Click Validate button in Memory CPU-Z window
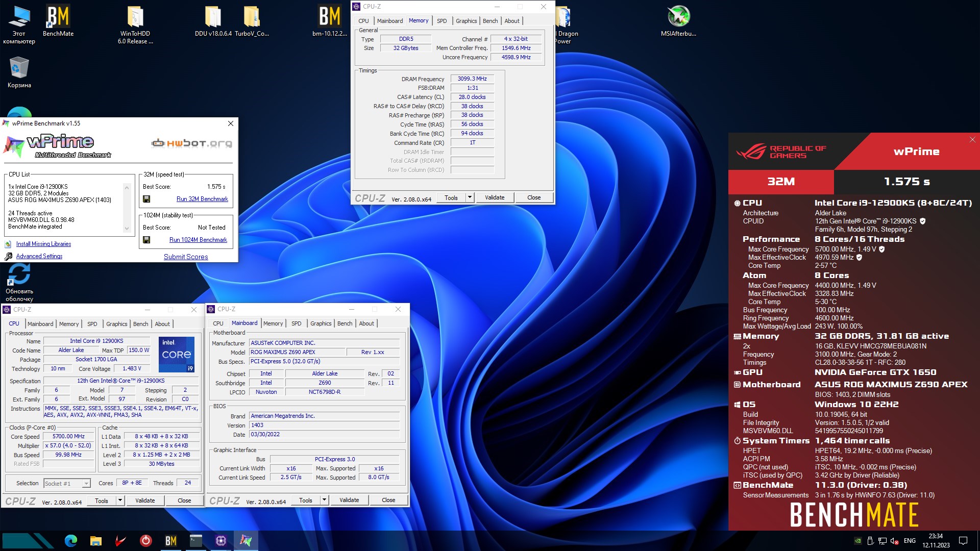This screenshot has height=551, width=980. 495,197
